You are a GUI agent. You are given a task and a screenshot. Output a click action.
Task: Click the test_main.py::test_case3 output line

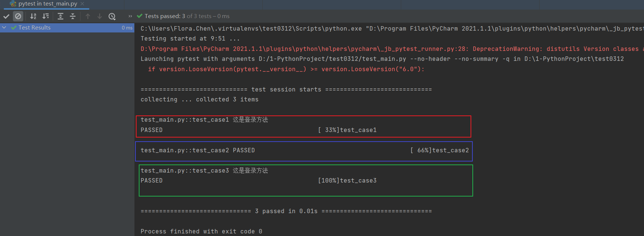coord(204,171)
